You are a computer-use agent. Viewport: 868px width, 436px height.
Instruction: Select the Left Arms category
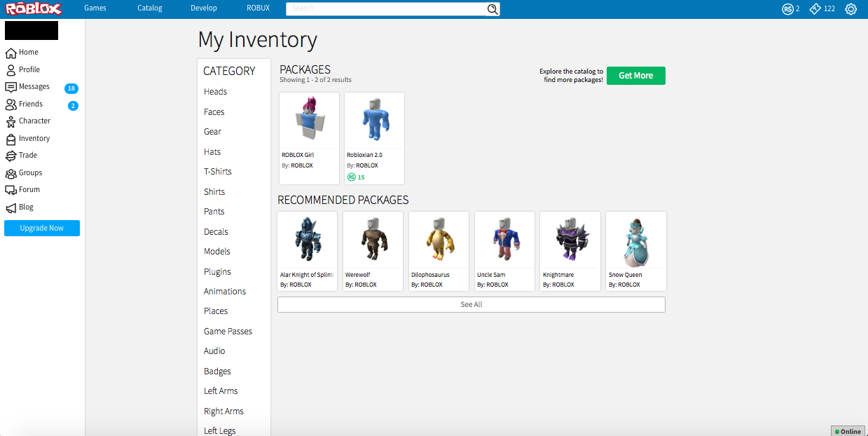tap(221, 391)
